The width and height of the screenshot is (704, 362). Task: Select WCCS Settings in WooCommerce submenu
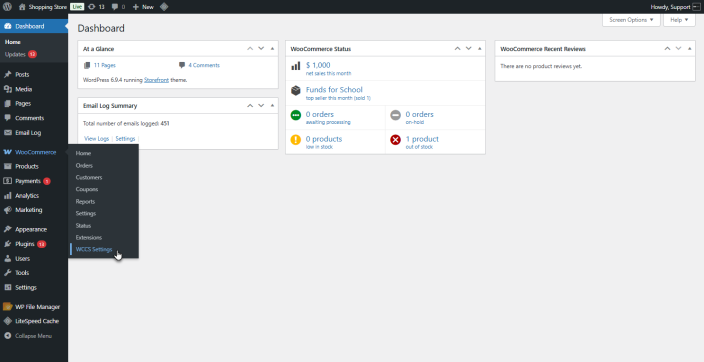pos(94,249)
